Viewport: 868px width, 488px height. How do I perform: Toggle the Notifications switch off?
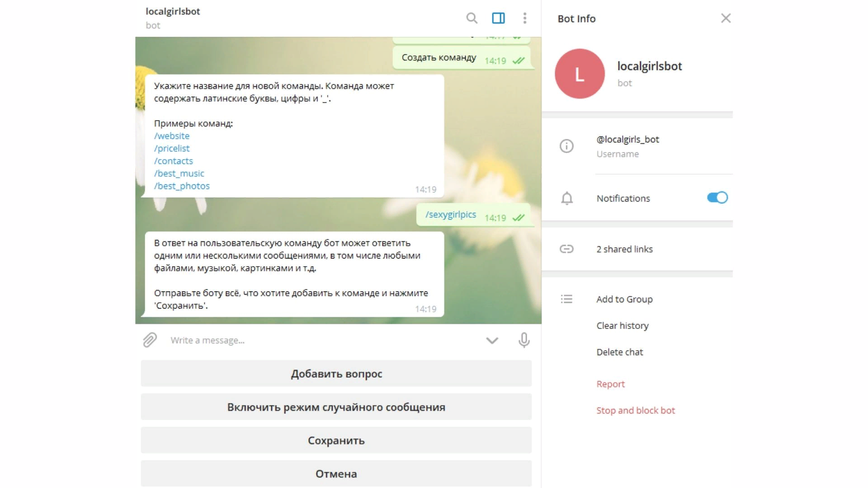tap(717, 198)
